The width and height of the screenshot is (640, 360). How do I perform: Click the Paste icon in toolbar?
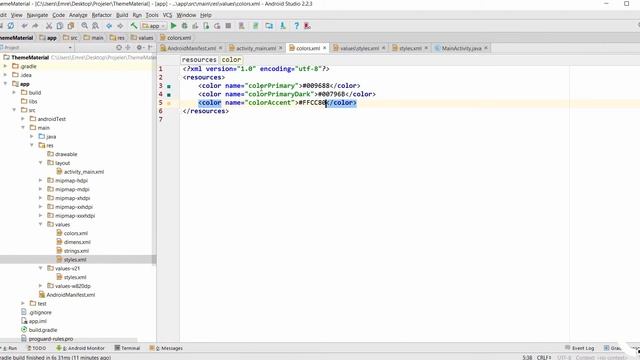71,26
